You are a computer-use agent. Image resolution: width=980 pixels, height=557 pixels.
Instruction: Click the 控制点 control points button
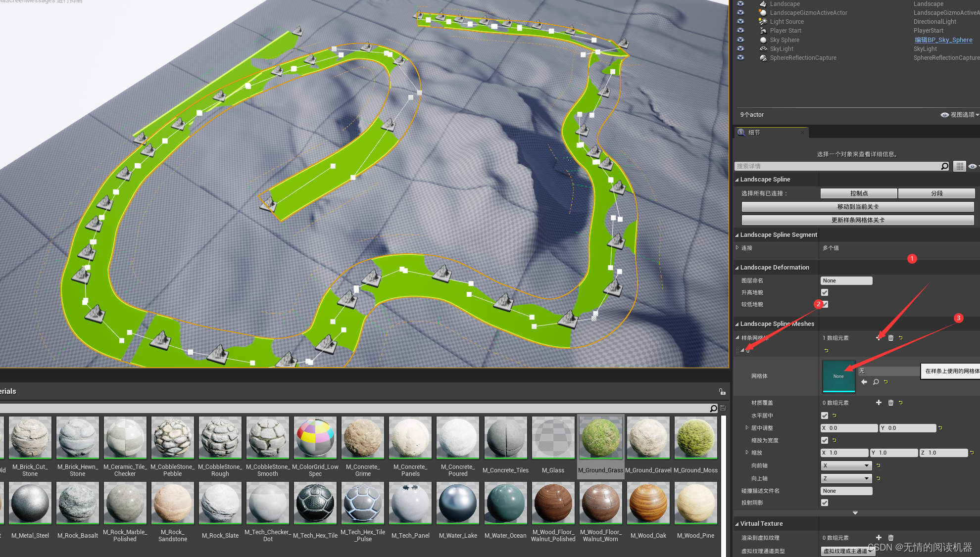pos(859,193)
